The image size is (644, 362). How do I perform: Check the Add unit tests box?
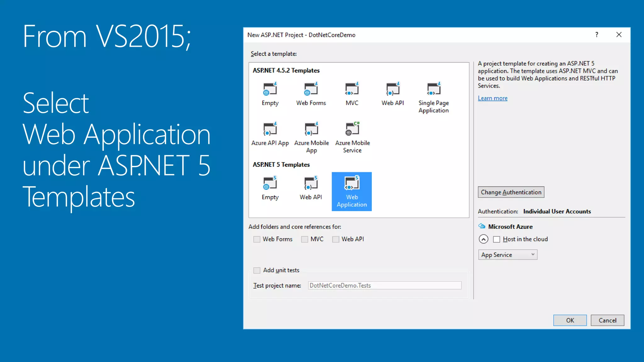point(257,270)
